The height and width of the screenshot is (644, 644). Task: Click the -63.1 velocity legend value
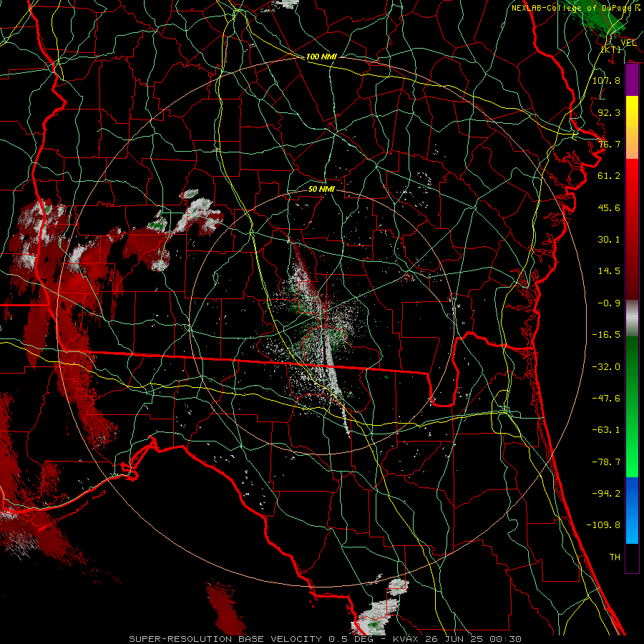(x=606, y=430)
